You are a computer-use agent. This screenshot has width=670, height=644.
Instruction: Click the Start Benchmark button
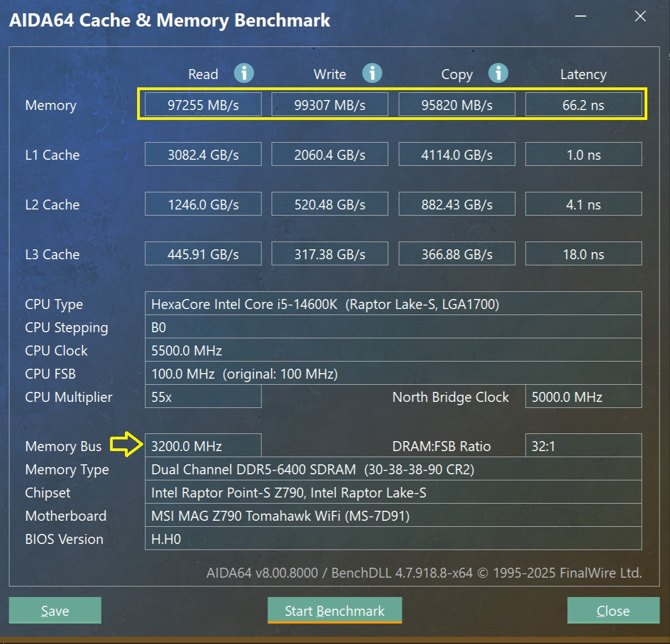coord(334,610)
